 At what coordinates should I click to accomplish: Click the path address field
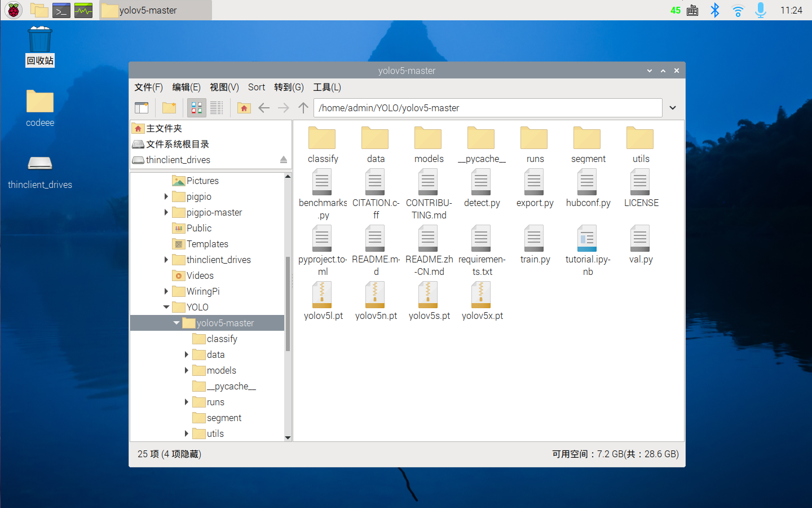488,108
